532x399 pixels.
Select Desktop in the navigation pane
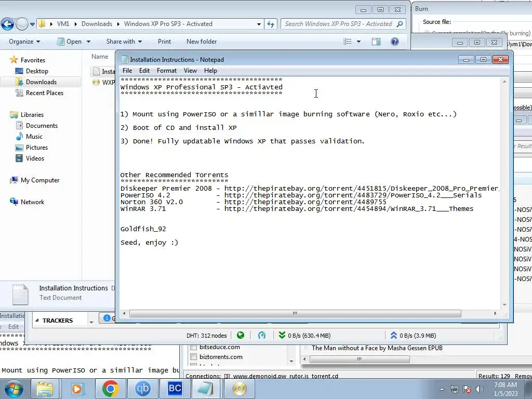pyautogui.click(x=37, y=71)
